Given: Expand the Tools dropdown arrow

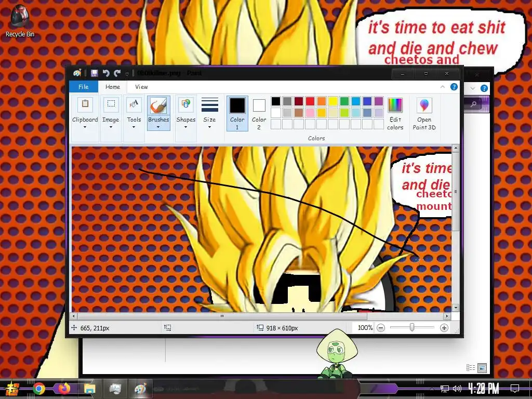Looking at the screenshot, I should tap(134, 127).
